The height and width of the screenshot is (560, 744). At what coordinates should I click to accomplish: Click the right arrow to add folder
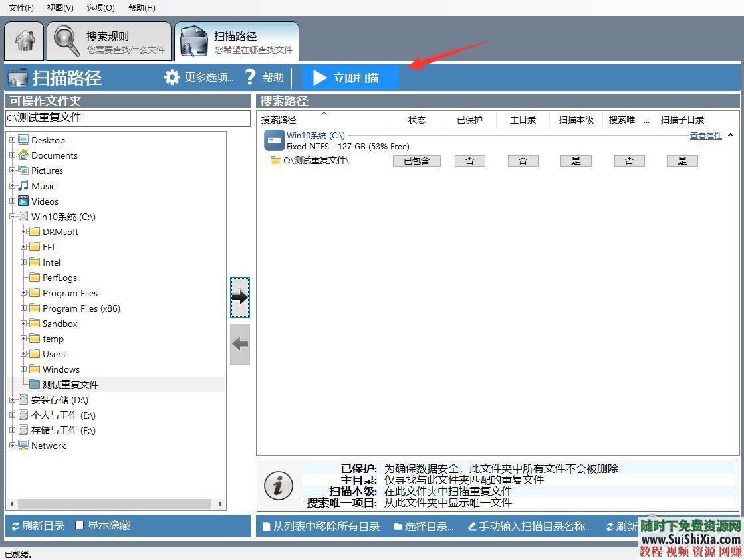pos(239,297)
